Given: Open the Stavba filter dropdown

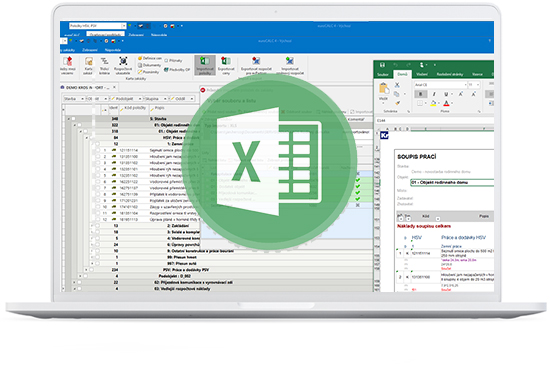Looking at the screenshot, I should 74,99.
